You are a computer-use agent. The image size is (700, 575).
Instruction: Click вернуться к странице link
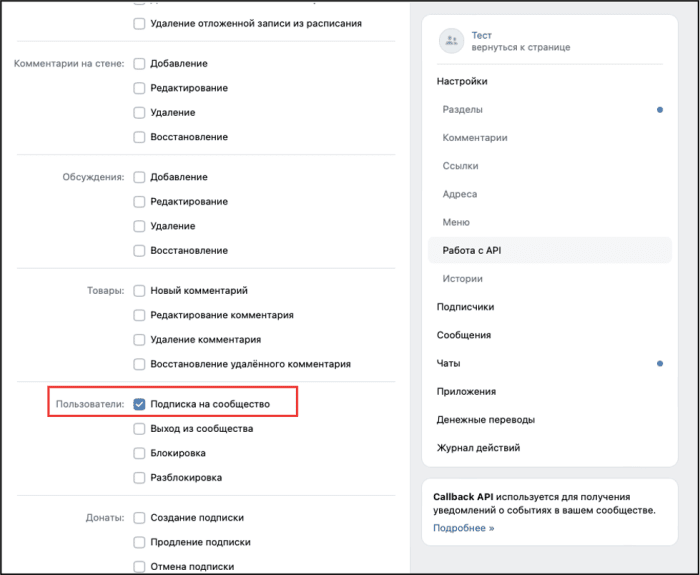[521, 47]
